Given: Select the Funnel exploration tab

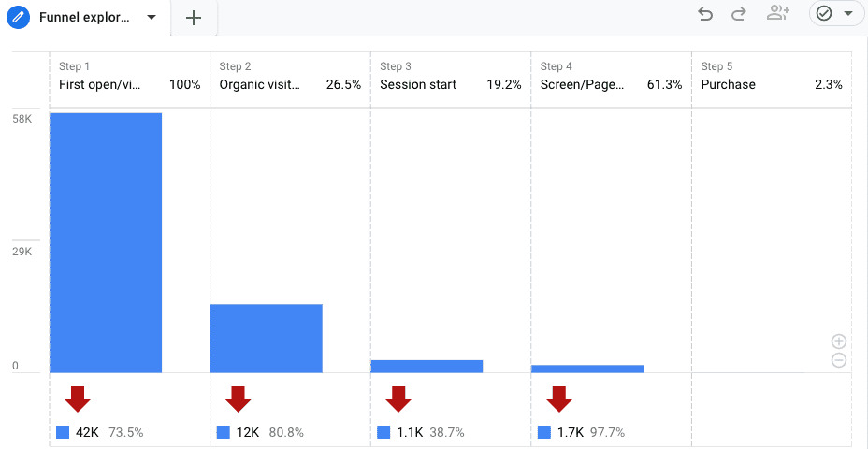Looking at the screenshot, I should pyautogui.click(x=83, y=17).
